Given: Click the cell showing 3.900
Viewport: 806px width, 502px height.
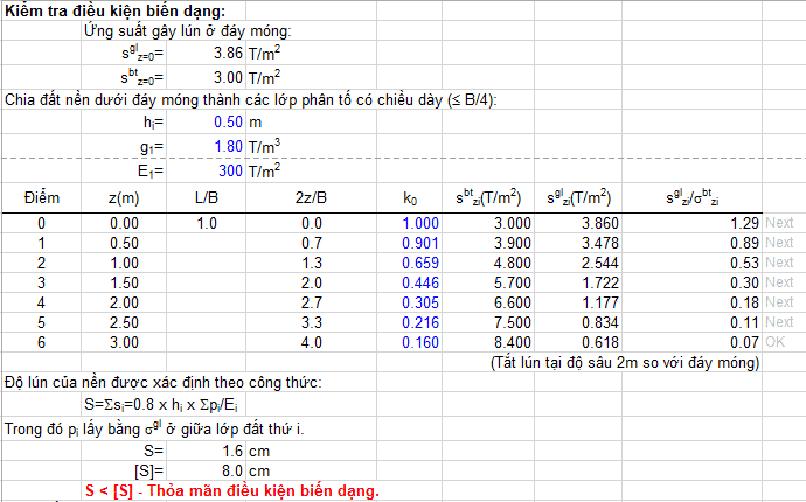Looking at the screenshot, I should tap(512, 243).
